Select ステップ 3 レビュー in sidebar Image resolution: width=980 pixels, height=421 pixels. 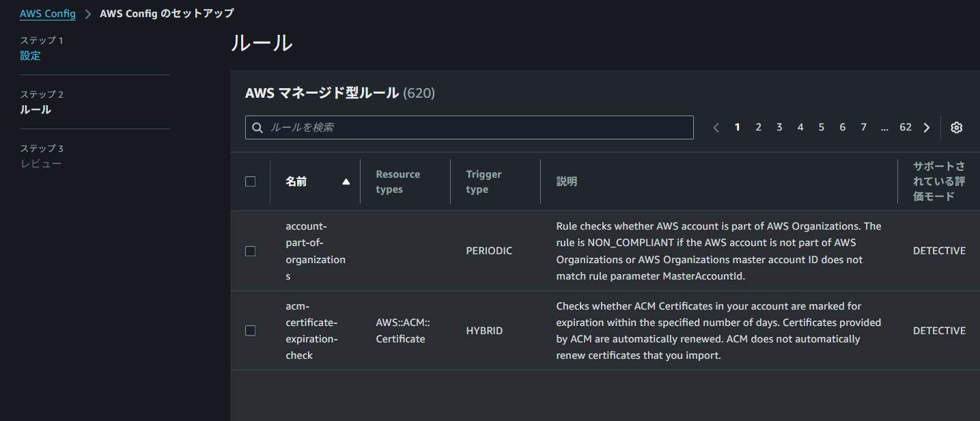tap(41, 164)
